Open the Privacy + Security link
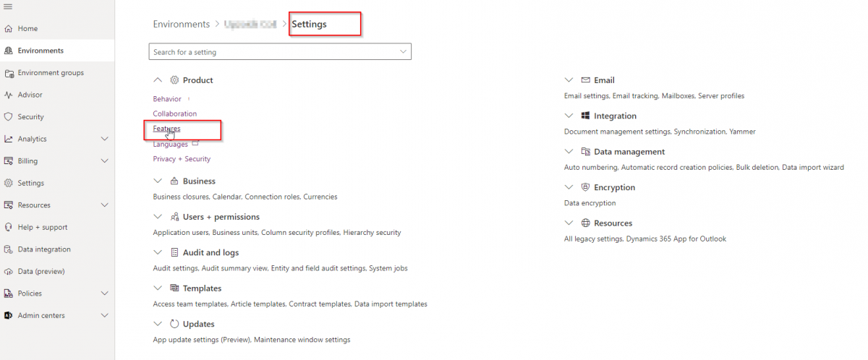Image resolution: width=868 pixels, height=360 pixels. [x=182, y=159]
